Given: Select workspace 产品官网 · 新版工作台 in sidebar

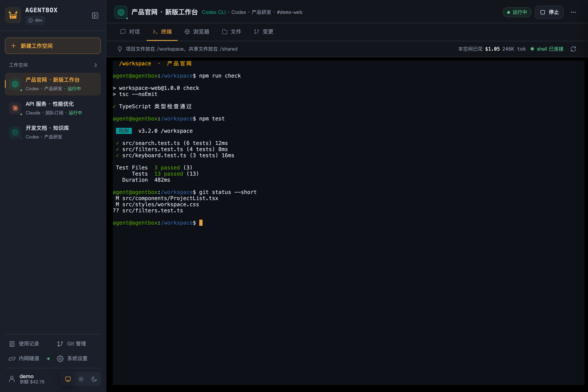Looking at the screenshot, I should tap(53, 84).
